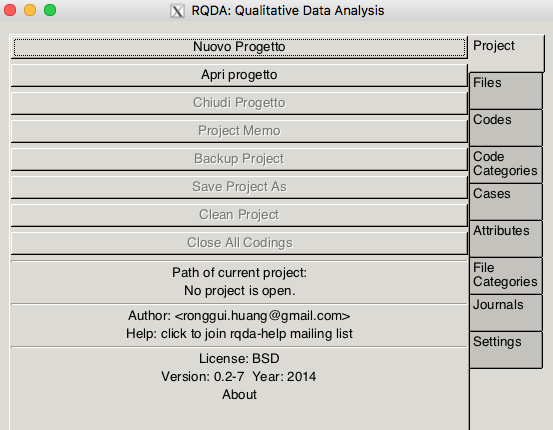Select the Save Project As button
Screen dimensions: 553x430
click(x=239, y=187)
